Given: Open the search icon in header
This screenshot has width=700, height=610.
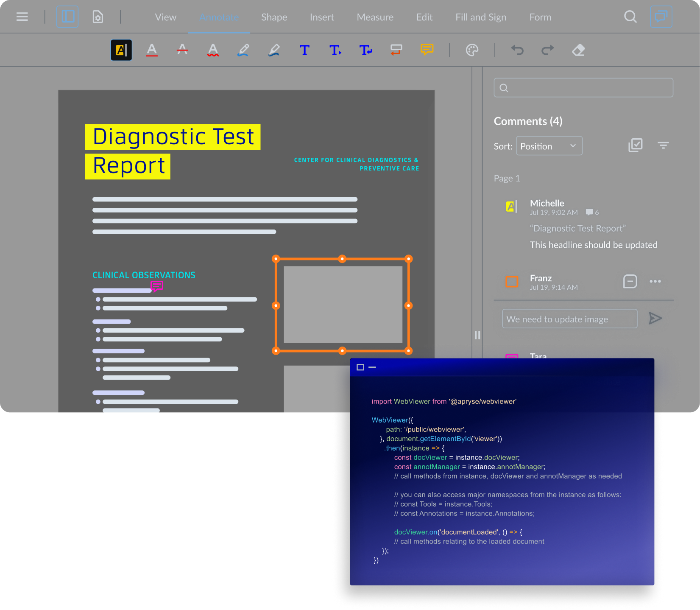Looking at the screenshot, I should point(630,17).
